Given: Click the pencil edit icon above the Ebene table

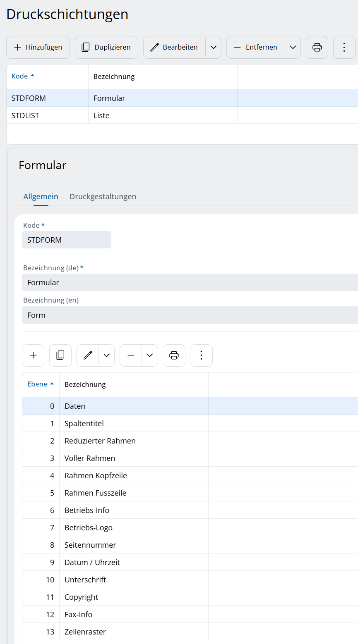Looking at the screenshot, I should click(x=88, y=355).
